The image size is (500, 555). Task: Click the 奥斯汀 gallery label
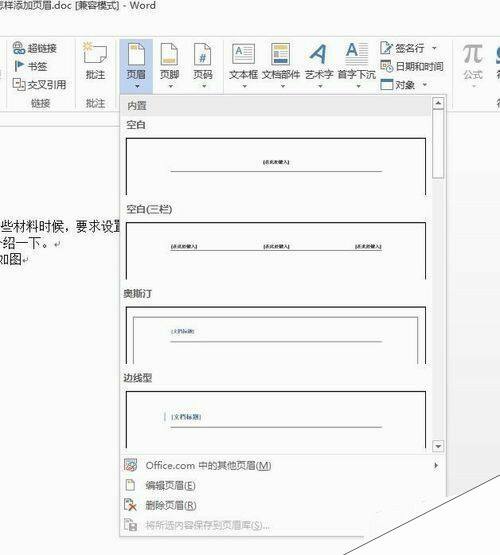click(x=138, y=293)
